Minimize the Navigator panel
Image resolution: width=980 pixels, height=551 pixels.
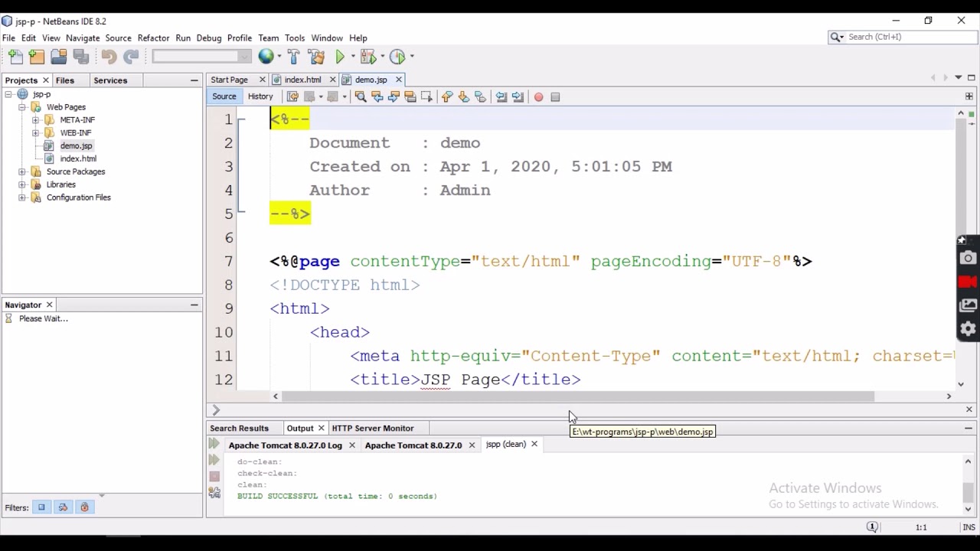194,305
